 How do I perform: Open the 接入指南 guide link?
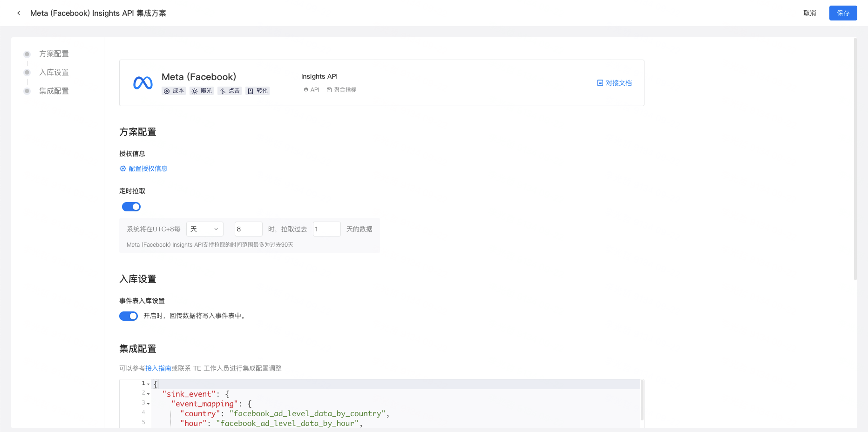pos(158,368)
